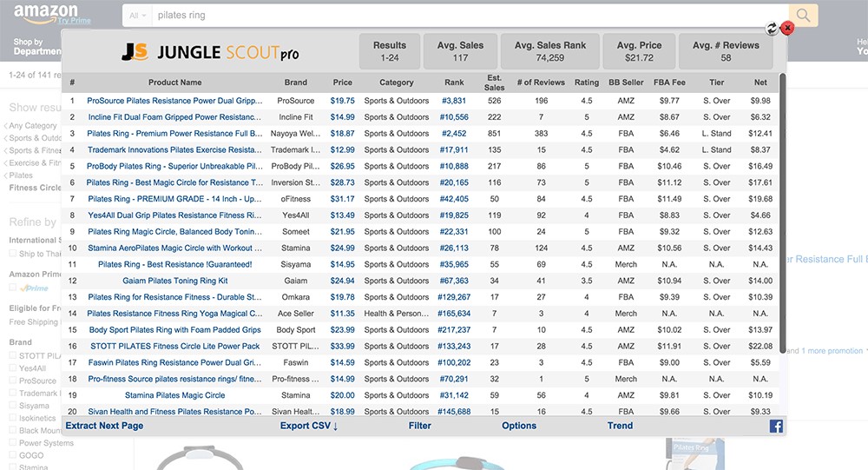868x470 pixels.
Task: Check the GOGO brand filter
Action: coord(13,455)
